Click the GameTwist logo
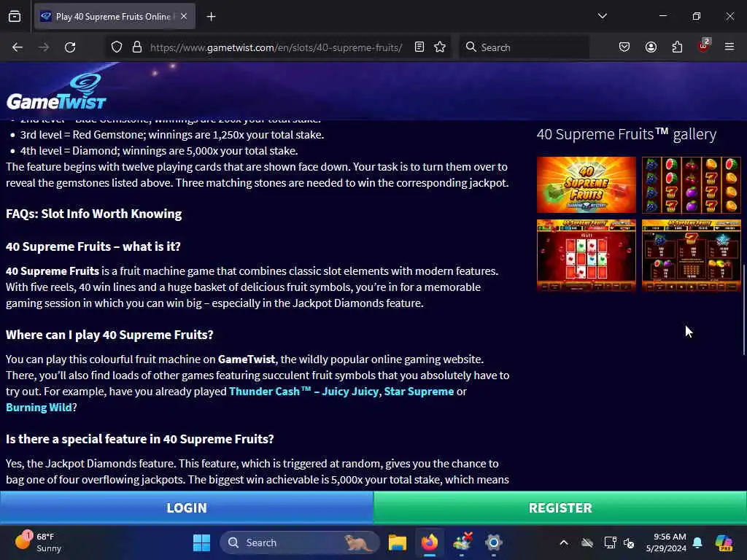This screenshot has height=560, width=747. (56, 91)
